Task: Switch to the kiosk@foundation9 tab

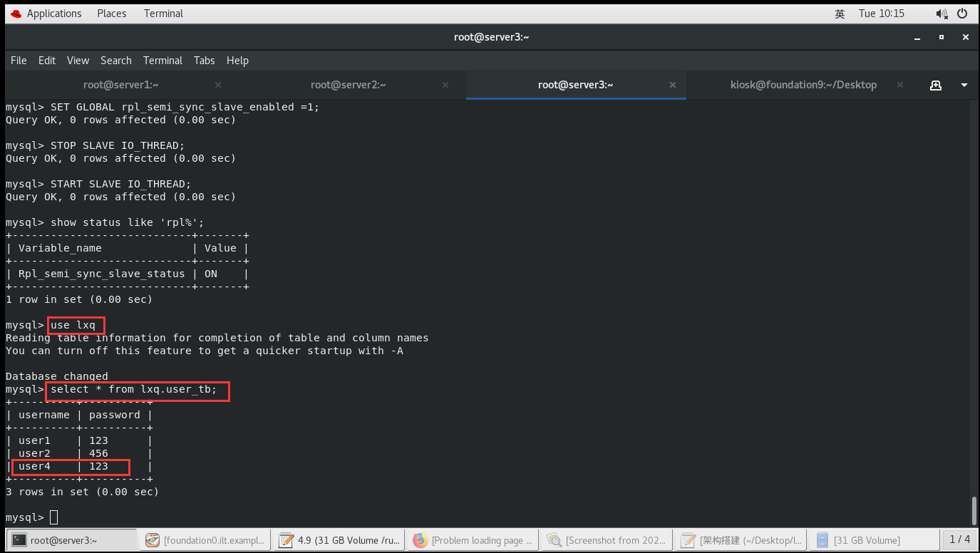Action: pyautogui.click(x=803, y=84)
